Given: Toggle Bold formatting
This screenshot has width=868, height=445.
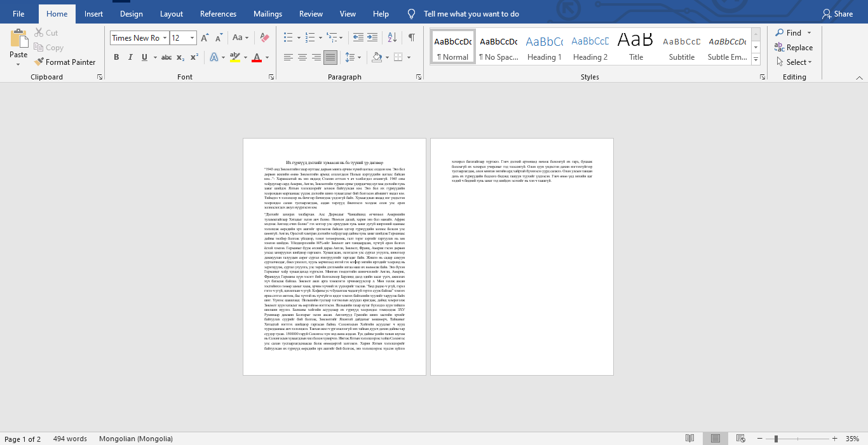Looking at the screenshot, I should pyautogui.click(x=116, y=58).
